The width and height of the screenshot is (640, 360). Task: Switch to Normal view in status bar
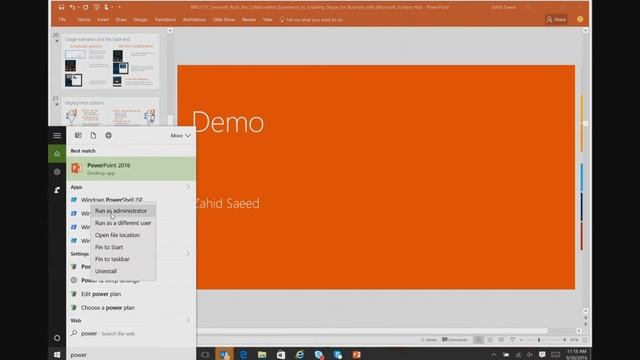coord(479,340)
